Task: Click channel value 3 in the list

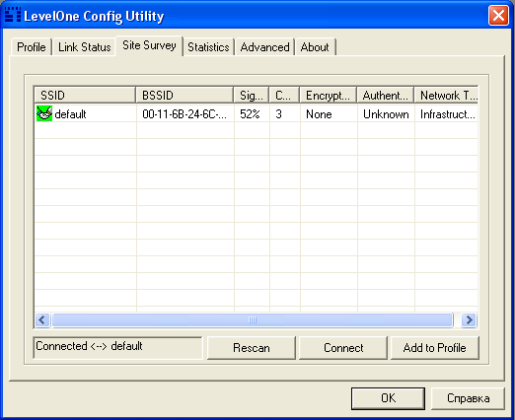Action: (278, 114)
